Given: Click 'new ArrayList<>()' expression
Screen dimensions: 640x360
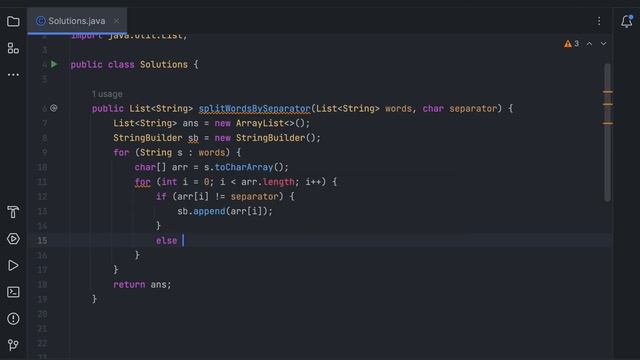Looking at the screenshot, I should (260, 123).
